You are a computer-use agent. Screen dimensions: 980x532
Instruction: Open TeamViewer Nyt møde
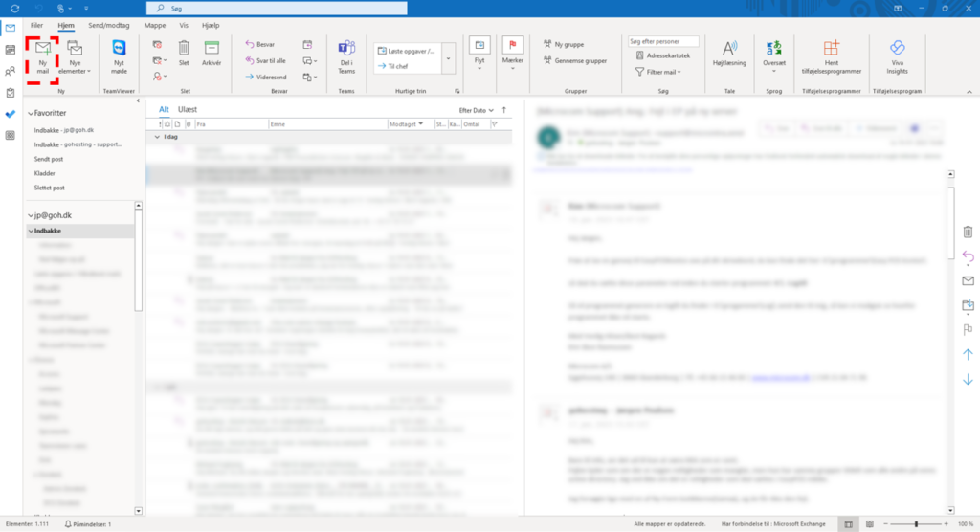point(119,55)
